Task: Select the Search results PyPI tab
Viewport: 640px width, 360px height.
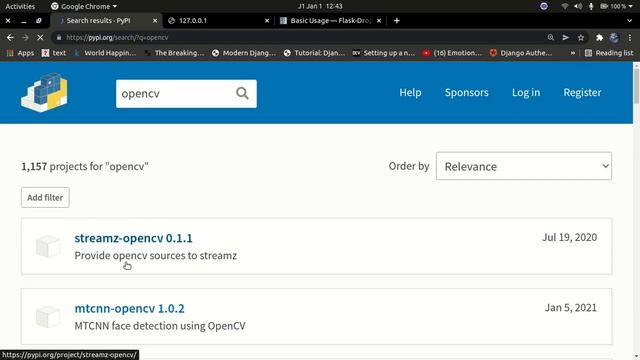Action: point(107,20)
